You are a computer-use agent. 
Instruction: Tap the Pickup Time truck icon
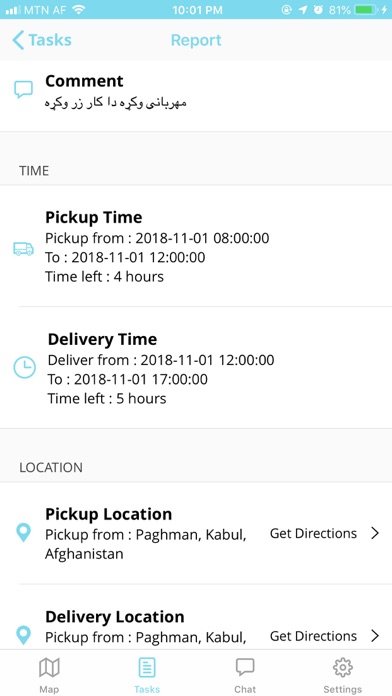click(24, 249)
